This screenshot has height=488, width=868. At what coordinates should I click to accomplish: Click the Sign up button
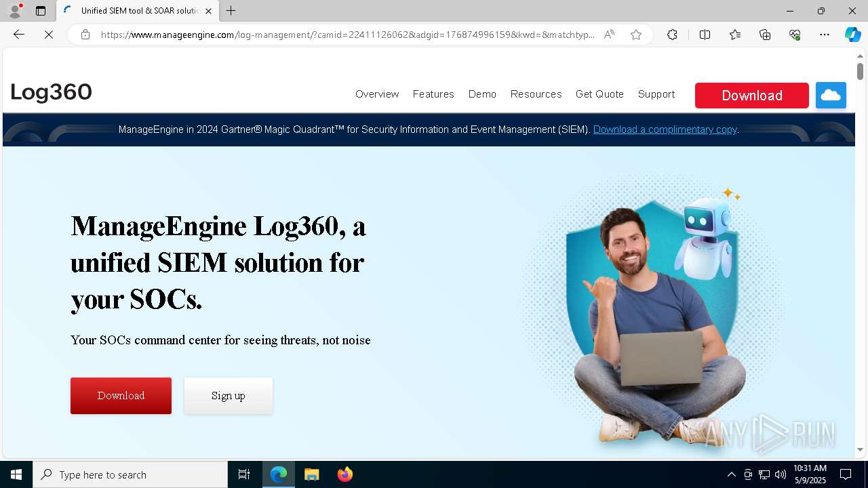(x=229, y=396)
